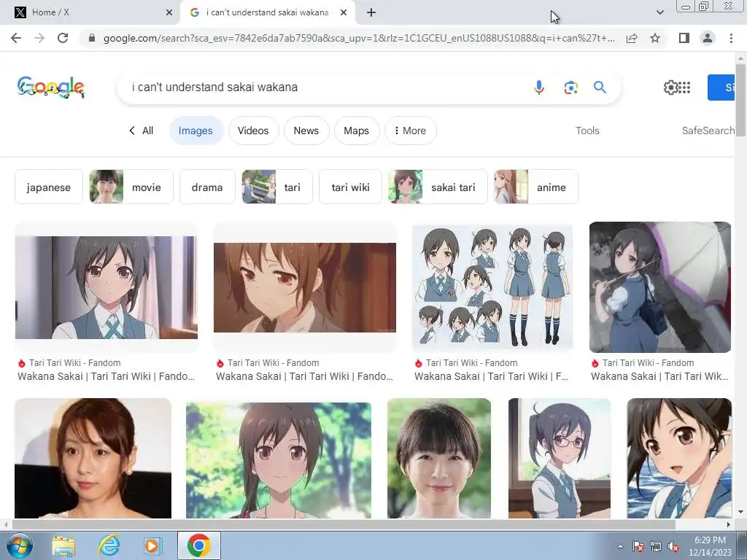Select the Images results tab

point(196,131)
